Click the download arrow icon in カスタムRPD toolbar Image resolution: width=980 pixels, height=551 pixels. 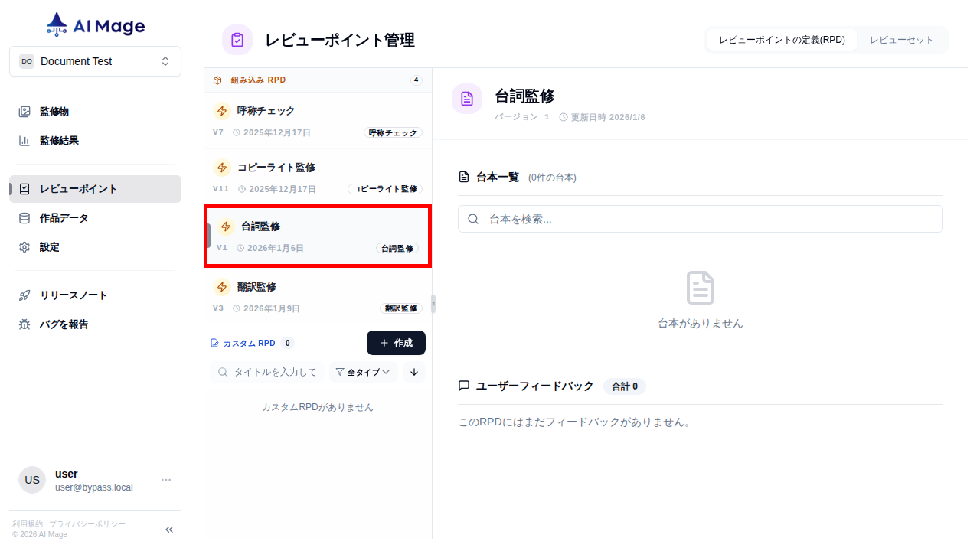(x=413, y=372)
